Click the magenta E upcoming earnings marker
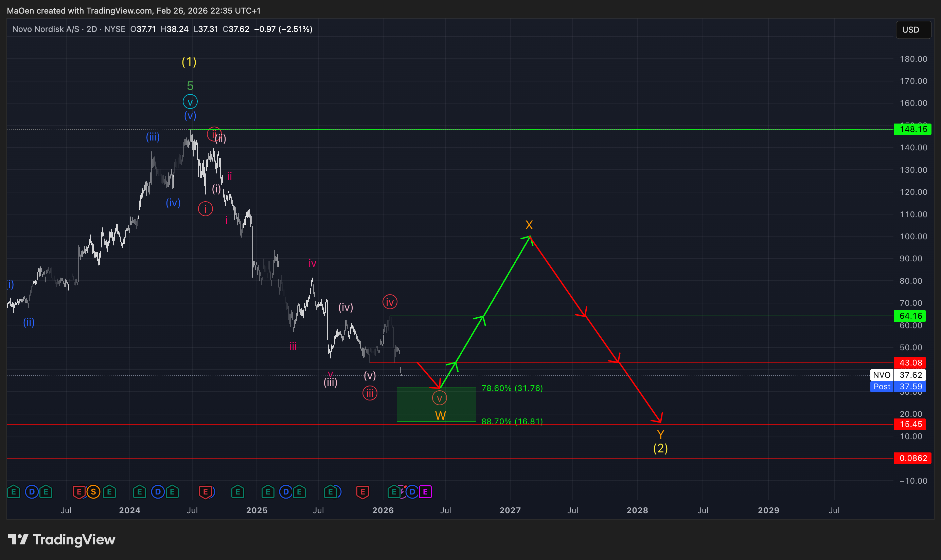The height and width of the screenshot is (560, 941). pyautogui.click(x=425, y=492)
